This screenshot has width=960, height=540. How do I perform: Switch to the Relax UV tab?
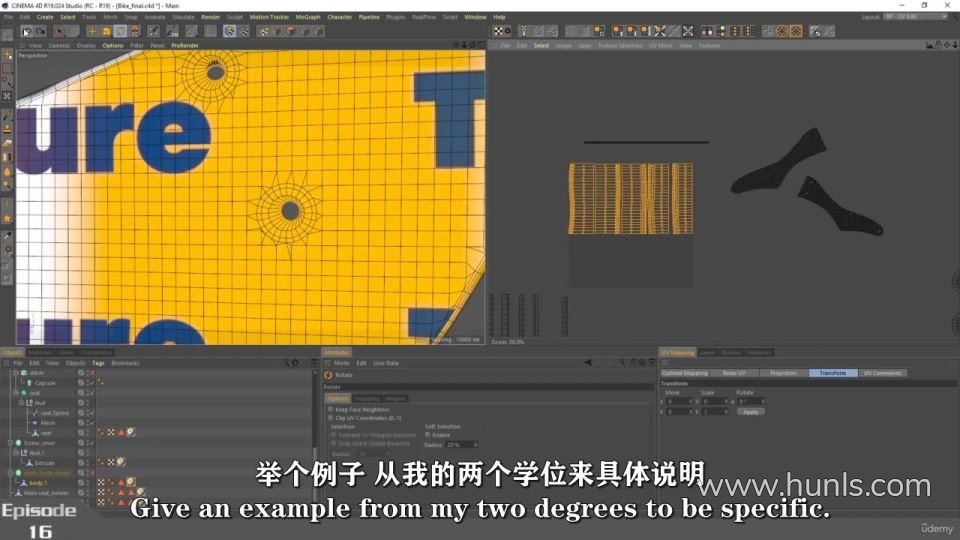[x=734, y=373]
